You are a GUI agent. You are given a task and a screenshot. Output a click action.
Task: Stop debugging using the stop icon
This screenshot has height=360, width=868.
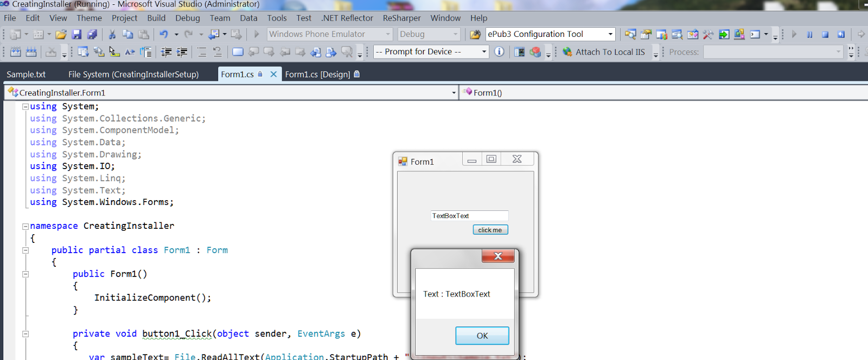tap(825, 34)
